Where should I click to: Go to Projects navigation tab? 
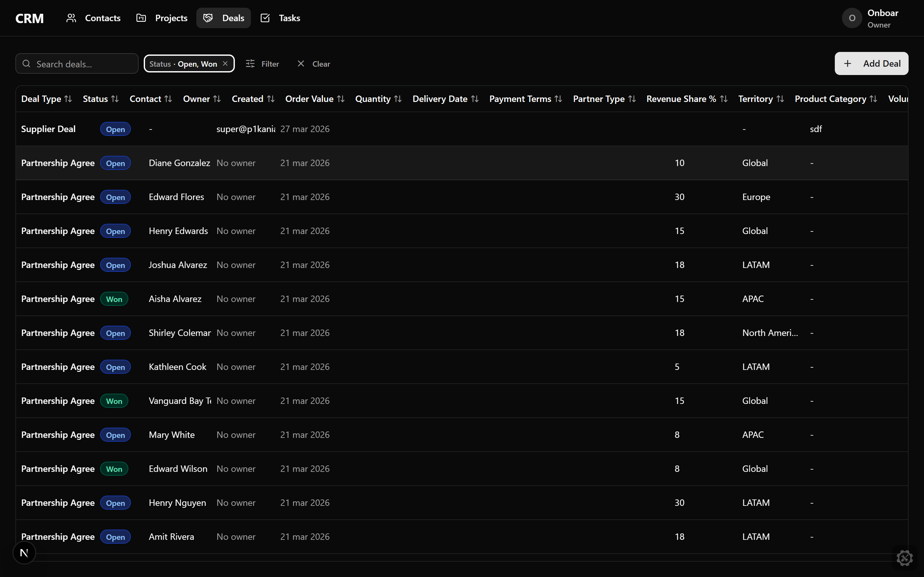click(x=171, y=18)
